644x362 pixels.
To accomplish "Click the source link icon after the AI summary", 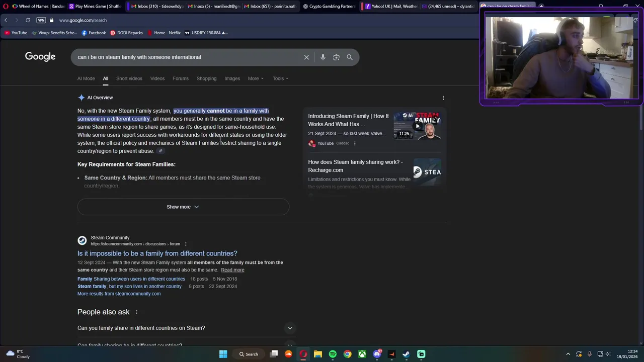I will tap(160, 151).
